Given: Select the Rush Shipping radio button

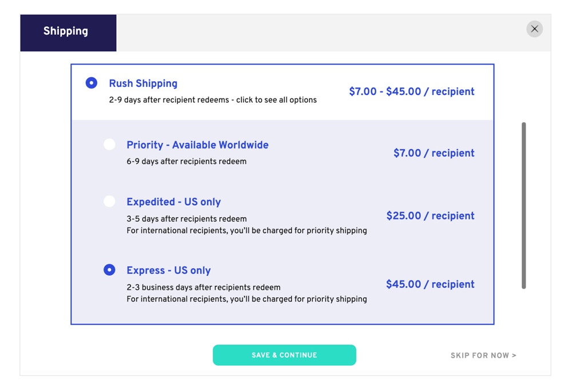Looking at the screenshot, I should pos(92,83).
